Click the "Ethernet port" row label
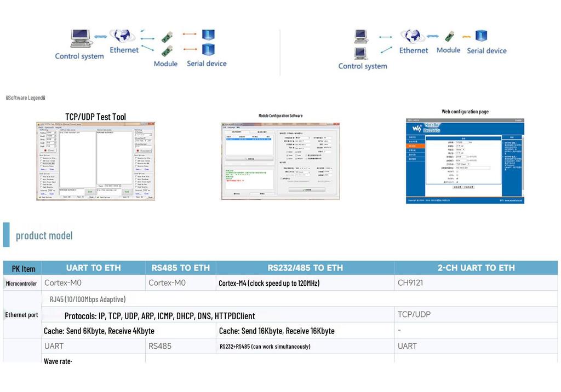Image resolution: width=561 pixels, height=392 pixels. pyautogui.click(x=21, y=315)
